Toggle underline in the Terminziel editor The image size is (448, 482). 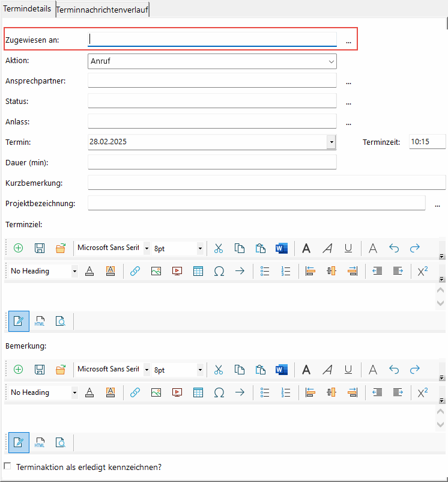click(x=348, y=248)
